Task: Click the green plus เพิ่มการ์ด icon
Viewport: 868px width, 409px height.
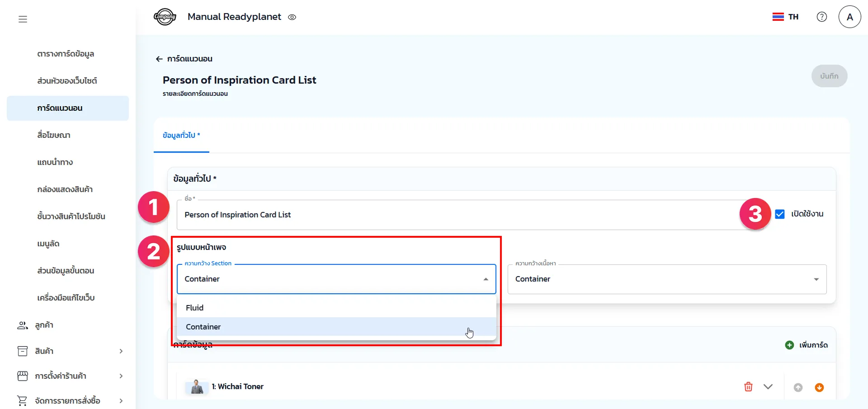Action: (789, 345)
